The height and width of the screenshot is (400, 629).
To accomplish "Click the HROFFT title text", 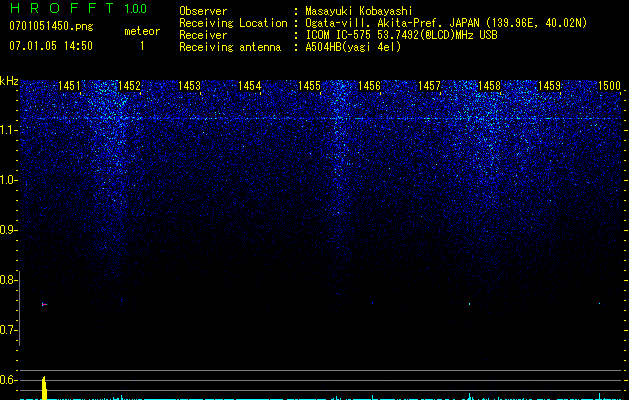I will [x=62, y=8].
